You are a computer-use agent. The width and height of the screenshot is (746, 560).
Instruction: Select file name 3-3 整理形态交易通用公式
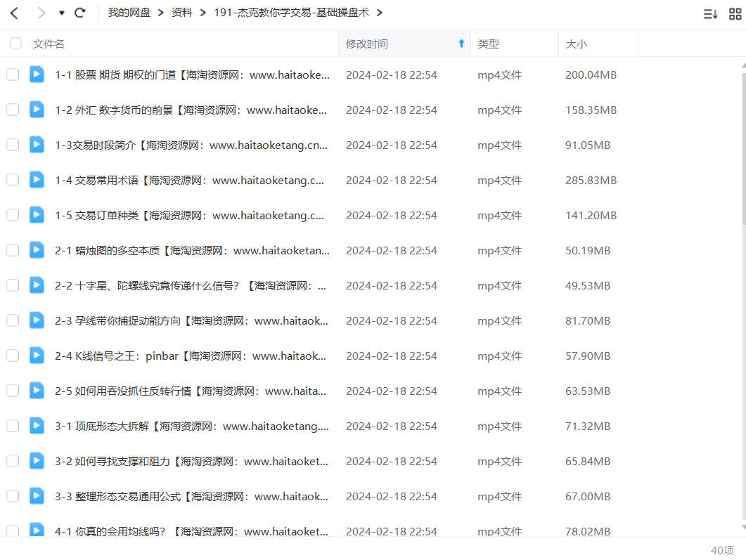click(x=192, y=497)
